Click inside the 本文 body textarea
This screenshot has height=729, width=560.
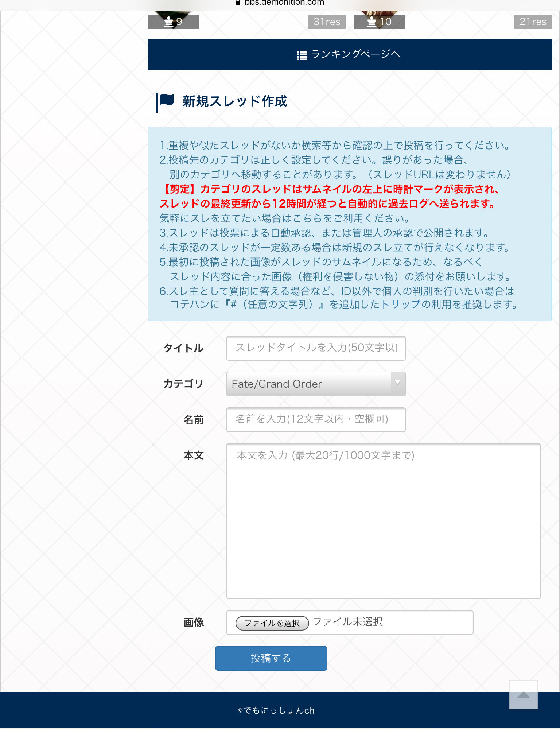pyautogui.click(x=383, y=521)
